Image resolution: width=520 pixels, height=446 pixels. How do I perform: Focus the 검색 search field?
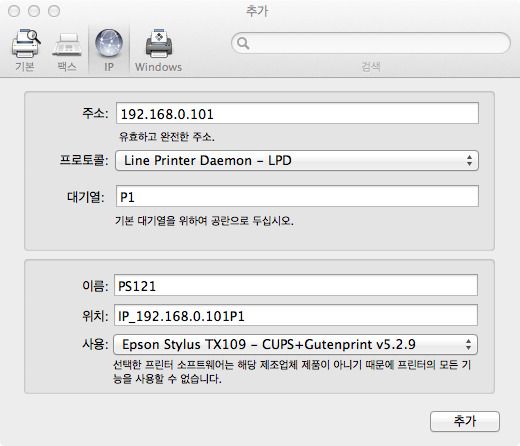pyautogui.click(x=371, y=43)
